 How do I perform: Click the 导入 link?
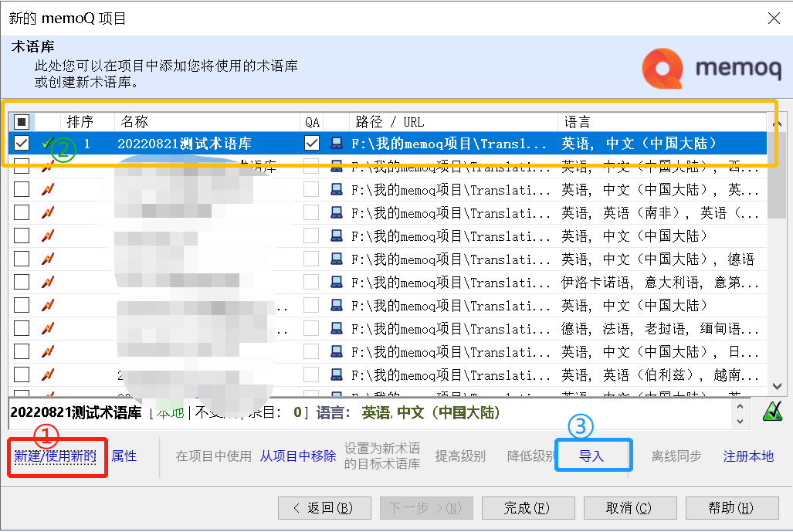[591, 456]
